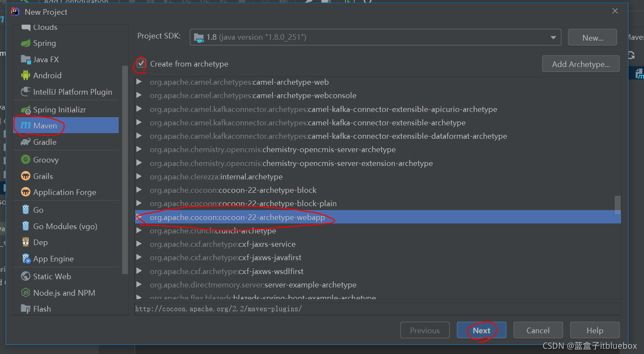This screenshot has width=644, height=354.
Task: Click the Help button
Action: (x=595, y=330)
